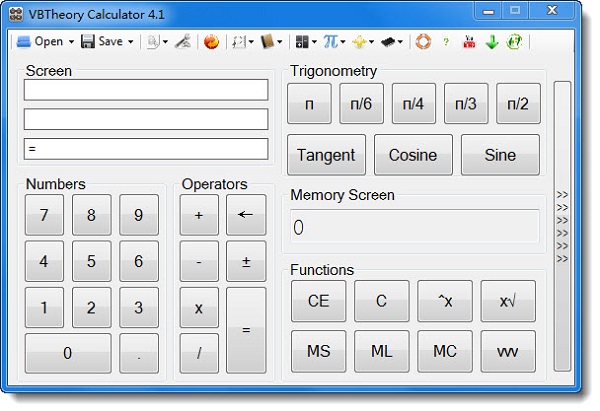Expand the dropdown next to the pi icon

tap(343, 42)
